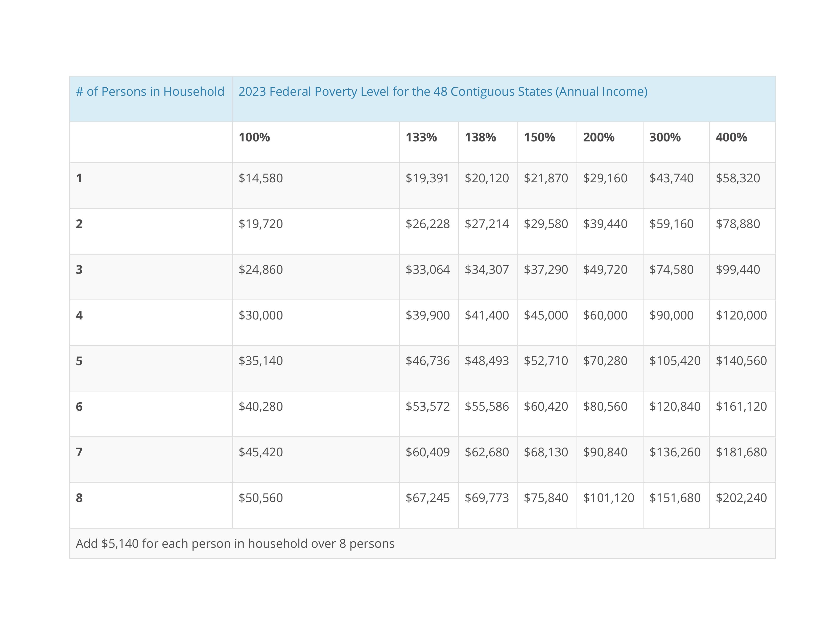Select the $105,420 cell
This screenshot has width=834, height=644.
click(675, 361)
